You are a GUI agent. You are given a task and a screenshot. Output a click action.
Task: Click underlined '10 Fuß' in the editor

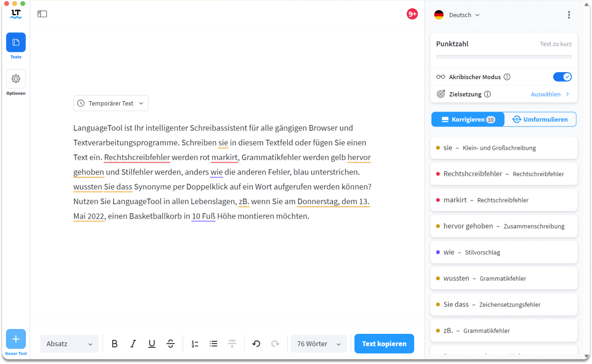coord(204,216)
